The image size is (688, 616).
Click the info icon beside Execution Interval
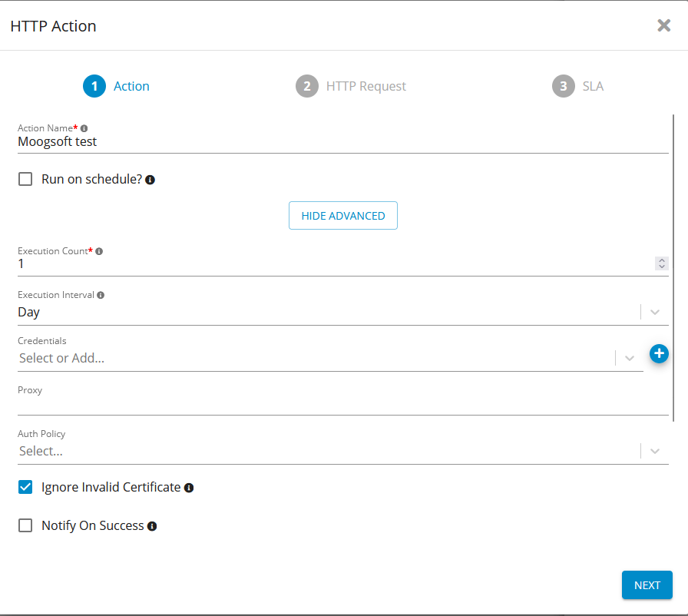point(101,295)
